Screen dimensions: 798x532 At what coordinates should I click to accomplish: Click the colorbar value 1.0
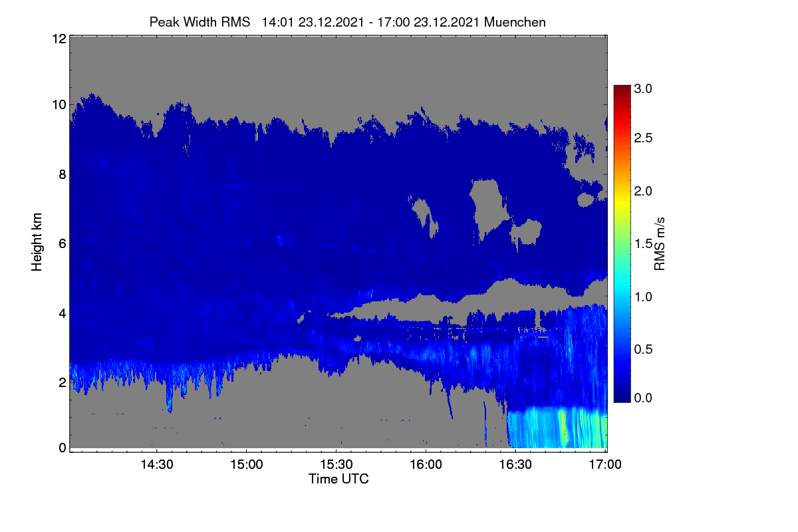643,296
